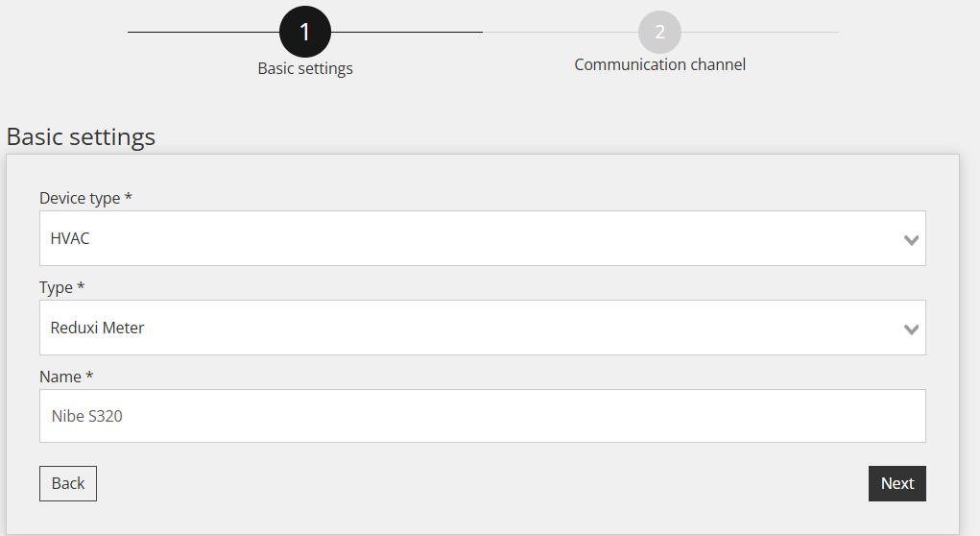Click the dark progress line after step 1

[x=406, y=32]
